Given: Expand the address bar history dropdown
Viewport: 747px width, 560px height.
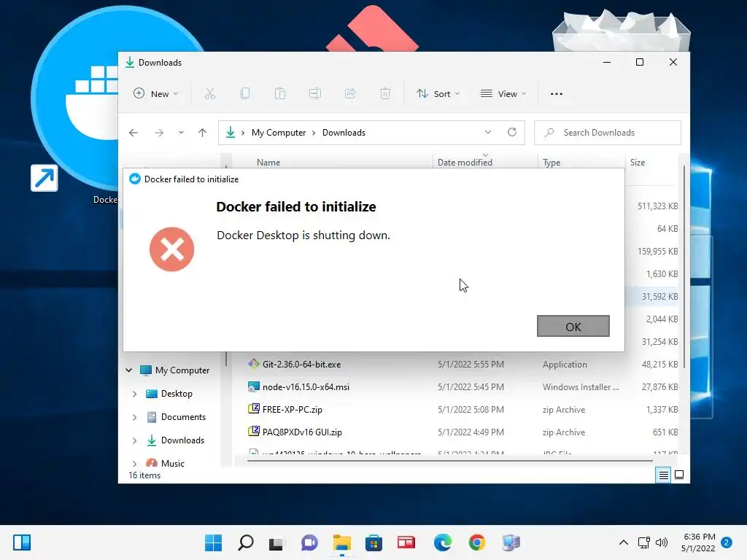Looking at the screenshot, I should 488,133.
